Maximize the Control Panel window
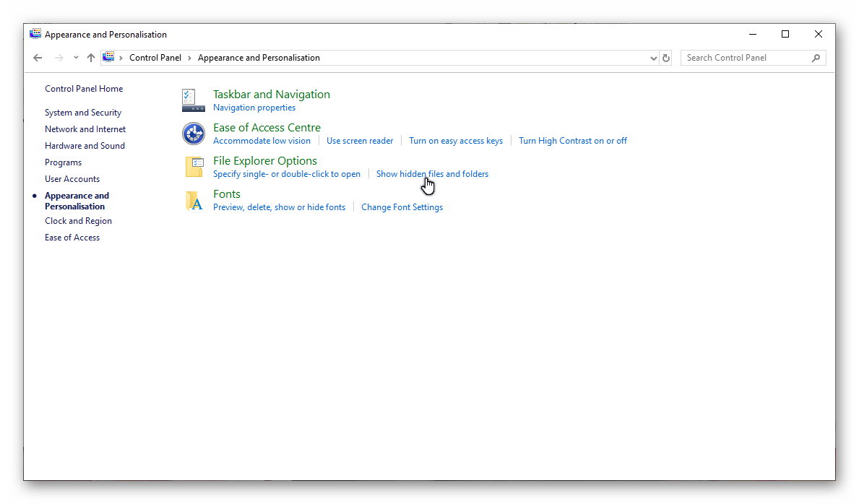 (x=785, y=34)
